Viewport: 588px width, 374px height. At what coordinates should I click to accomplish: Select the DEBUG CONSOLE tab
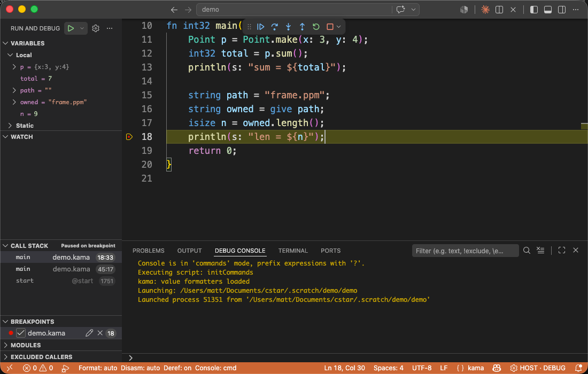coord(240,251)
